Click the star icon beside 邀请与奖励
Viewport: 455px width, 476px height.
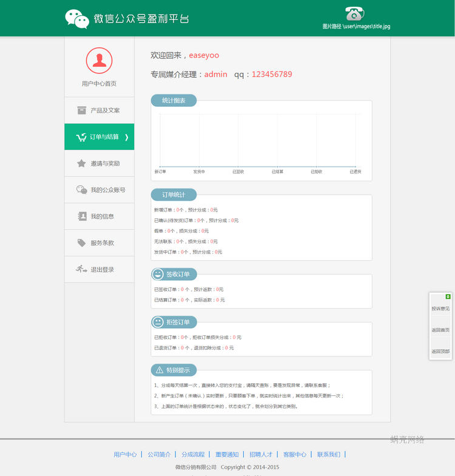click(81, 163)
